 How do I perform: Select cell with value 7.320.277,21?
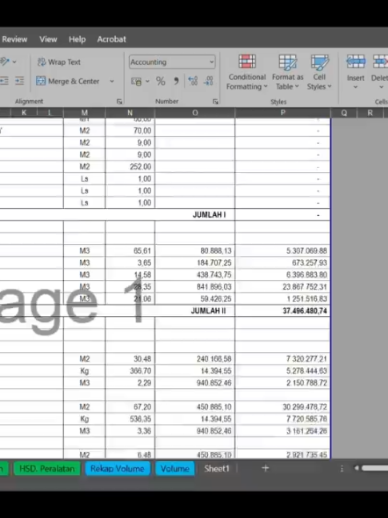click(x=283, y=359)
